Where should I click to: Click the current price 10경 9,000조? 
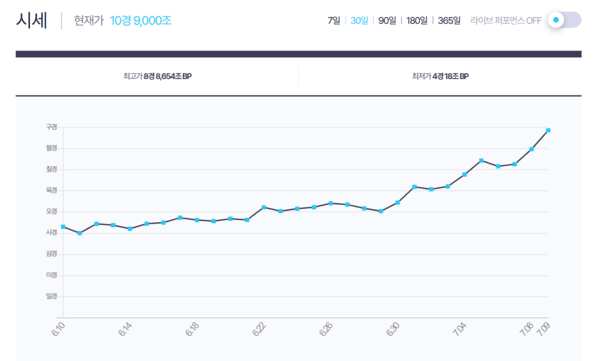(x=141, y=20)
